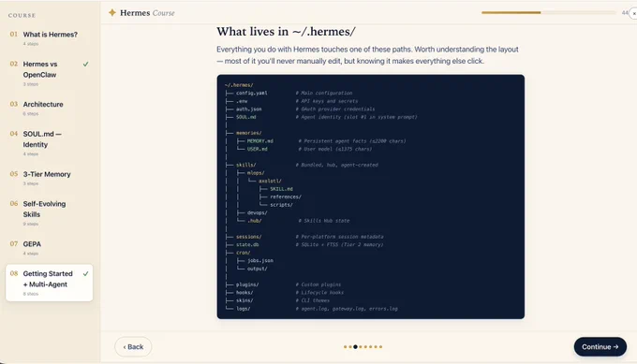Click the hooks/ folder line

click(244, 293)
